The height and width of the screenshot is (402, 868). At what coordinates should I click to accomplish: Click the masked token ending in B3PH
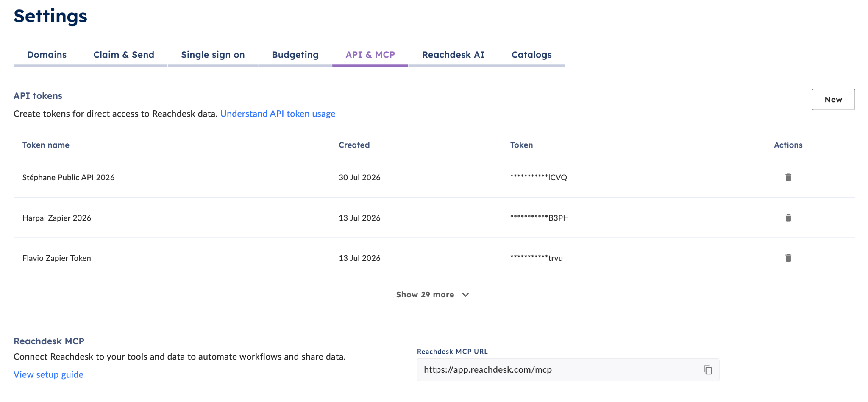pyautogui.click(x=539, y=218)
